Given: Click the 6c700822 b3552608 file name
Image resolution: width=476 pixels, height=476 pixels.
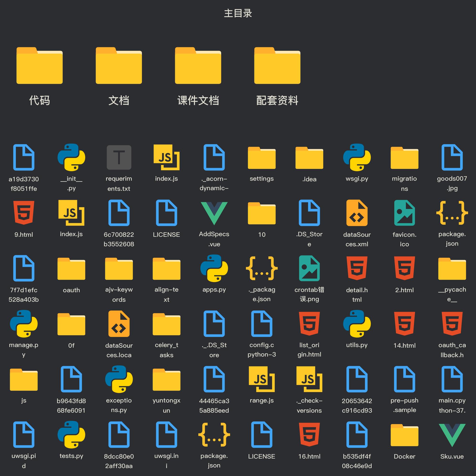Looking at the screenshot, I should [x=119, y=239].
